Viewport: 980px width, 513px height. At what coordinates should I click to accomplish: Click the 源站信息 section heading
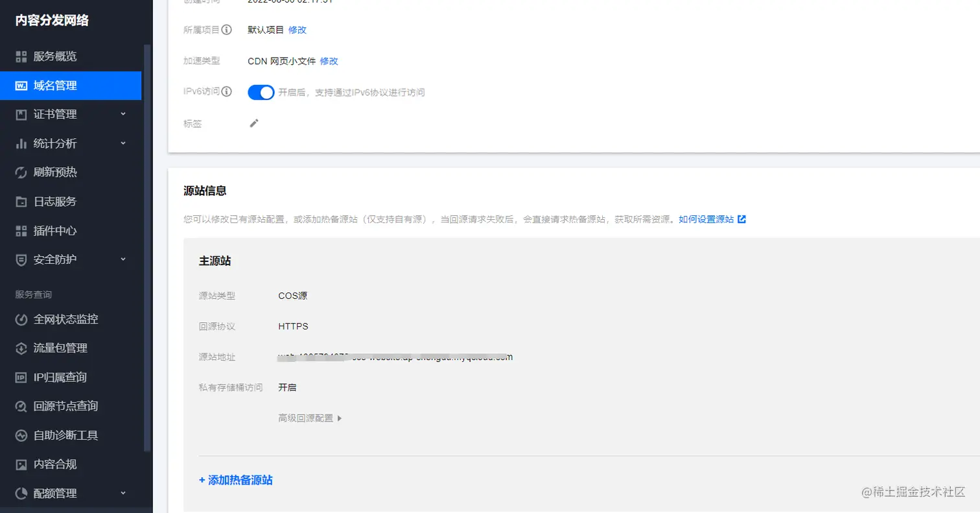[205, 191]
